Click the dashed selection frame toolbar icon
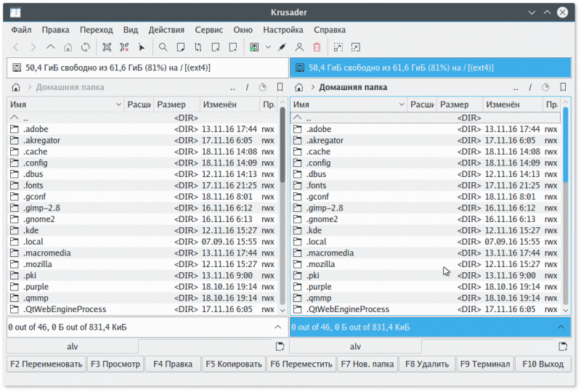Image resolution: width=581 pixels, height=392 pixels. point(338,47)
